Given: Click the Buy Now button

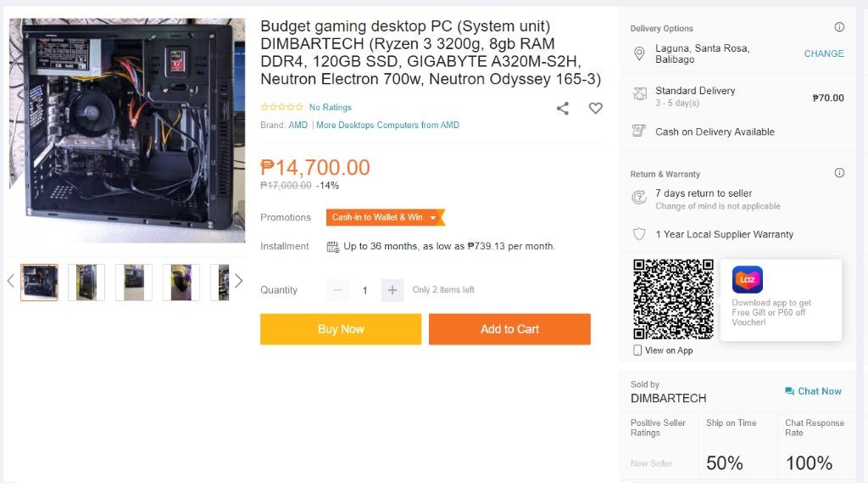Looking at the screenshot, I should [340, 329].
